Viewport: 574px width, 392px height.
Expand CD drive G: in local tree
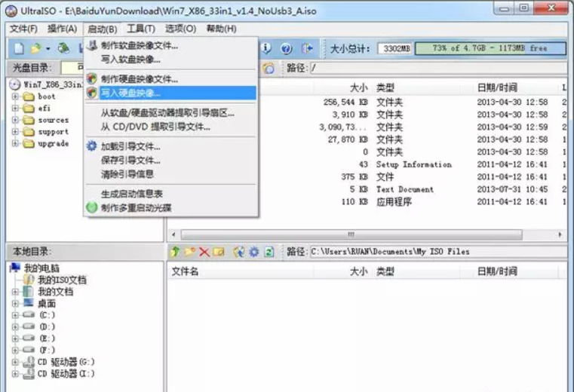coord(15,362)
